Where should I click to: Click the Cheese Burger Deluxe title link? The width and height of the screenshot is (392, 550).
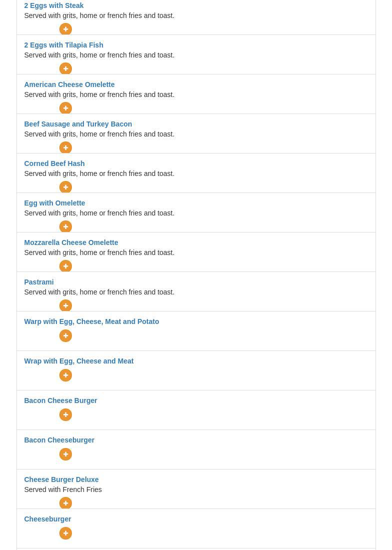point(61,479)
